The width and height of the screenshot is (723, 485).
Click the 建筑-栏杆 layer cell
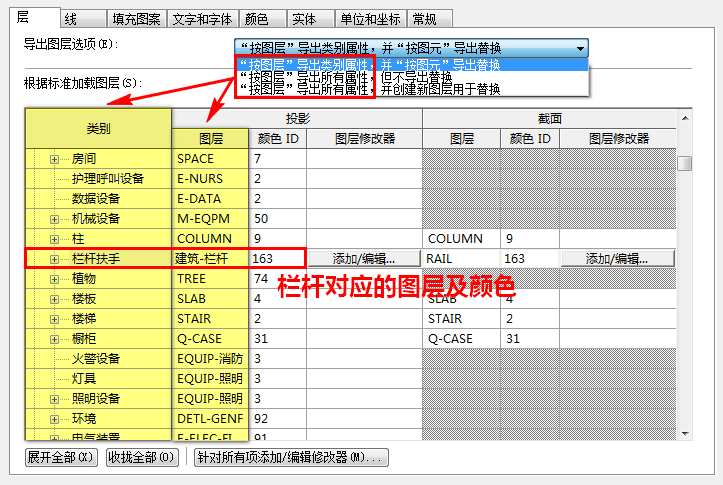(210, 259)
